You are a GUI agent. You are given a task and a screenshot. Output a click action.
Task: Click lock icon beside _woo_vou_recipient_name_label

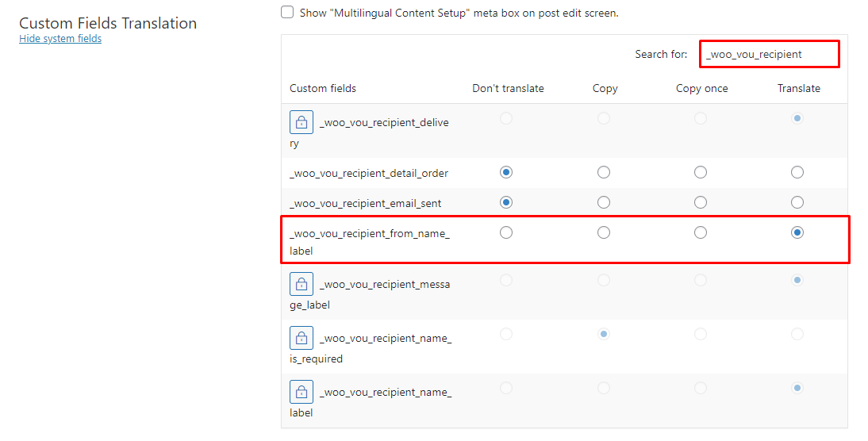coord(301,392)
